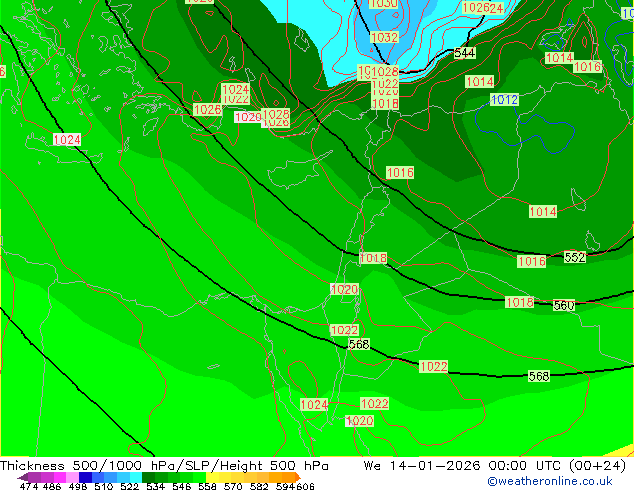Click the cyan legend color swatch
This screenshot has width=634, height=490.
tap(136, 477)
